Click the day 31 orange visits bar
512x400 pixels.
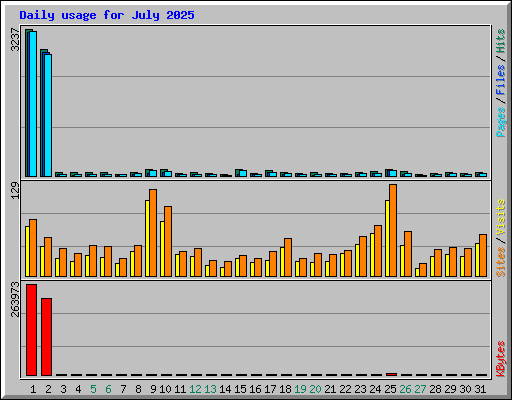click(483, 255)
